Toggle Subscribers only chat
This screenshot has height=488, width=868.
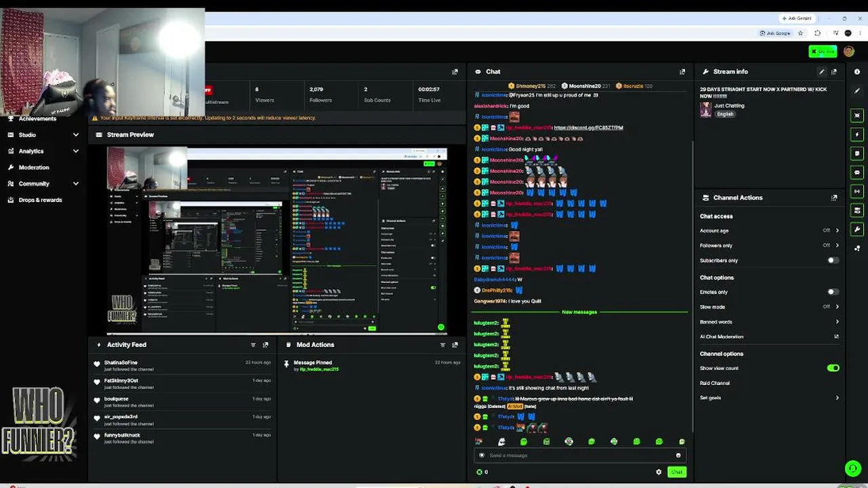pyautogui.click(x=833, y=260)
